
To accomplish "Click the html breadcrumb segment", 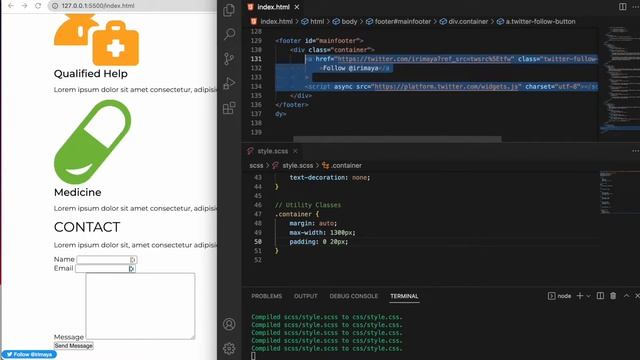I will click(x=313, y=22).
